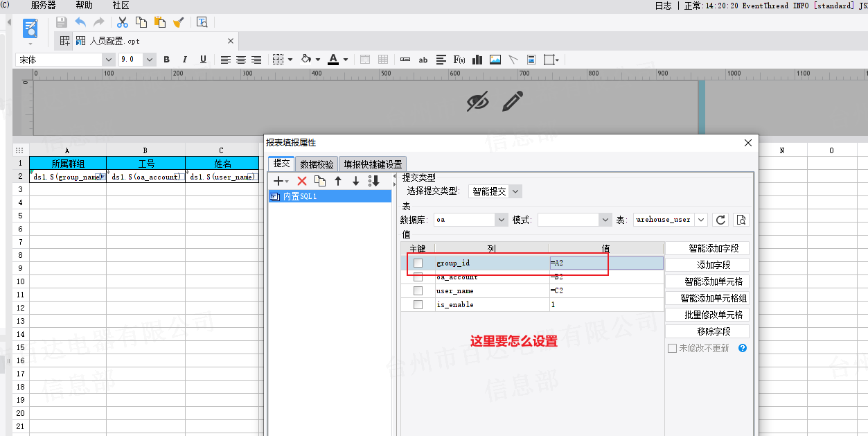Open the 宋体 font name dropdown
The width and height of the screenshot is (868, 436).
(x=108, y=60)
